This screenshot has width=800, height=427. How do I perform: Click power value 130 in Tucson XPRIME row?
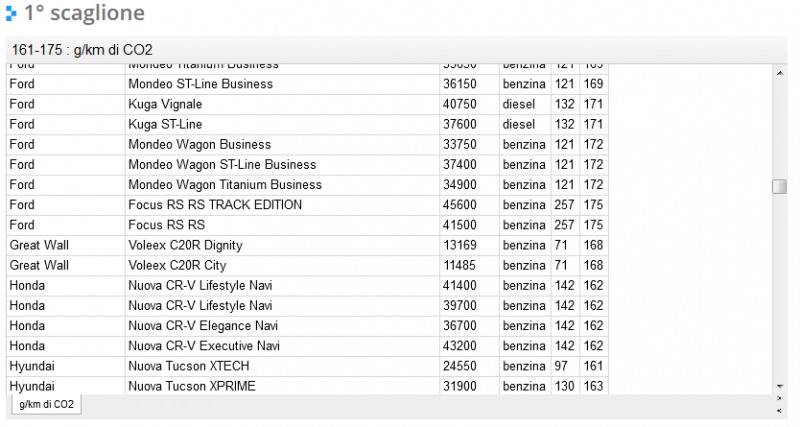click(x=565, y=386)
